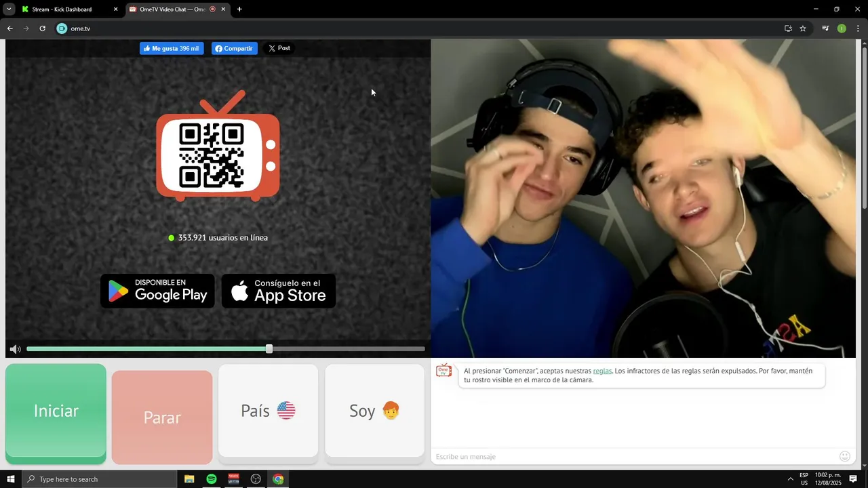Open Windows Start menu
The width and height of the screenshot is (868, 488).
coord(11,479)
